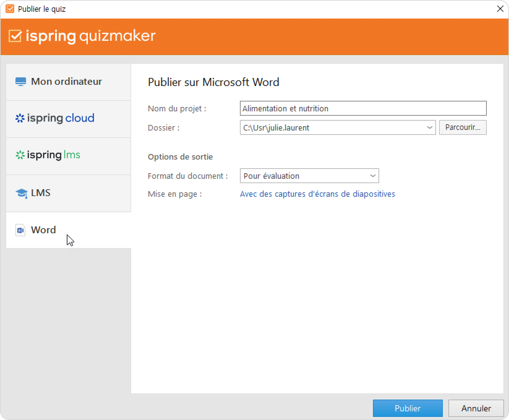This screenshot has height=420, width=509.
Task: Click the green iSpring LMS star icon
Action: pos(20,155)
